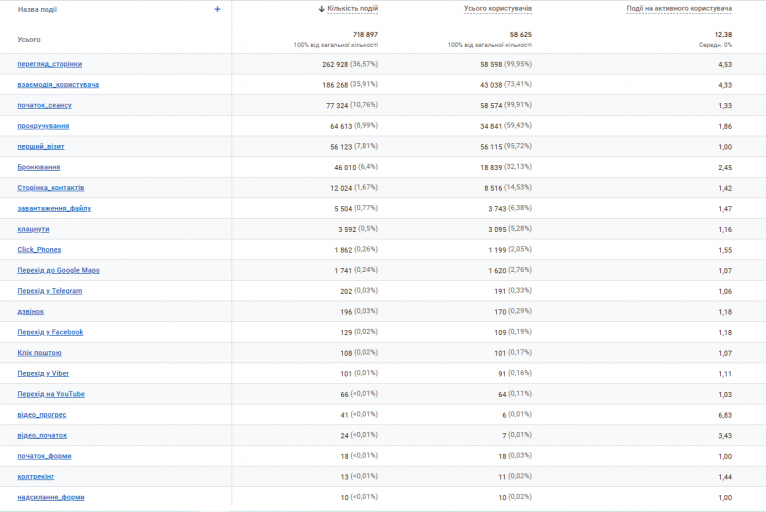Viewport: 766px width, 512px height.
Task: Click the total event count 718 897
Action: pos(365,34)
